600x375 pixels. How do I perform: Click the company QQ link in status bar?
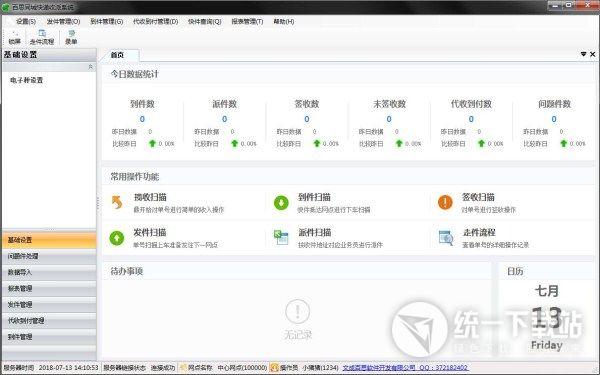[405, 368]
